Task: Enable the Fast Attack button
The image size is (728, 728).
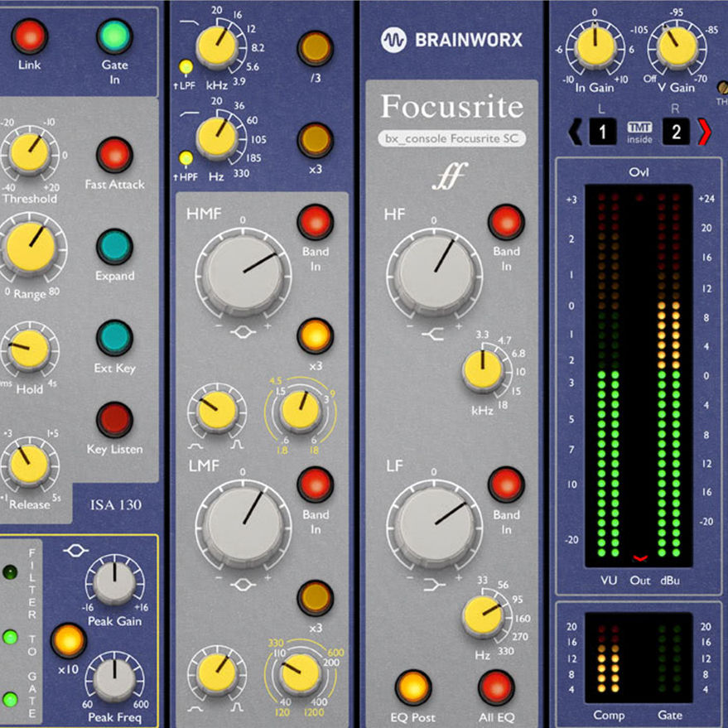Action: click(x=114, y=155)
